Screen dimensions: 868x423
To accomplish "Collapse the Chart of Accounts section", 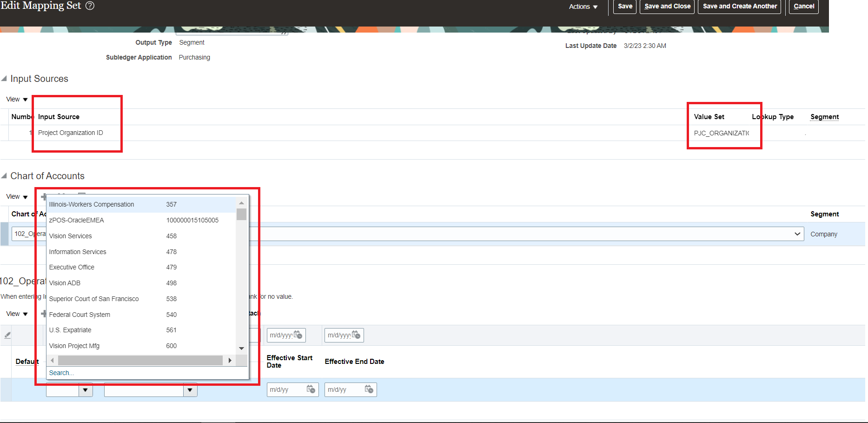I will point(4,175).
